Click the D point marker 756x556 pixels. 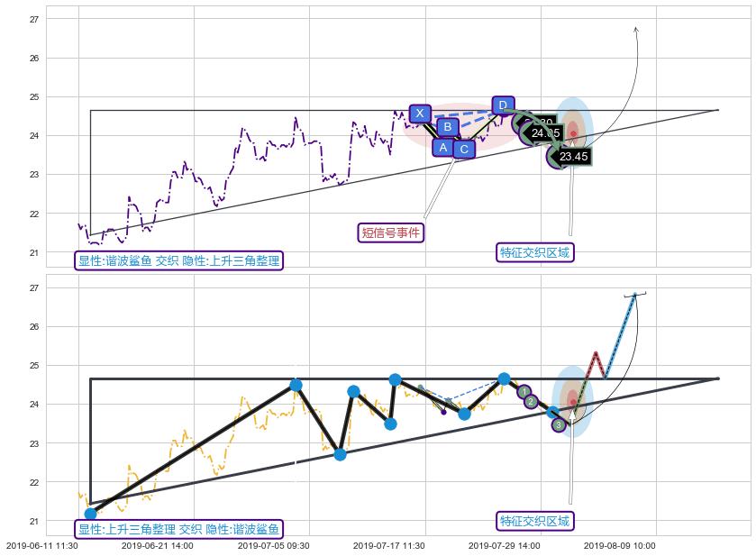tap(503, 105)
